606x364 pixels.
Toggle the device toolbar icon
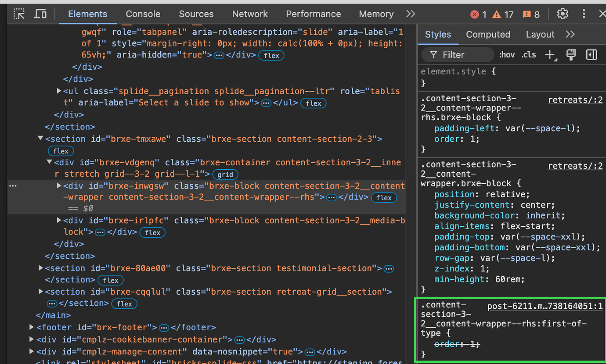[x=40, y=14]
